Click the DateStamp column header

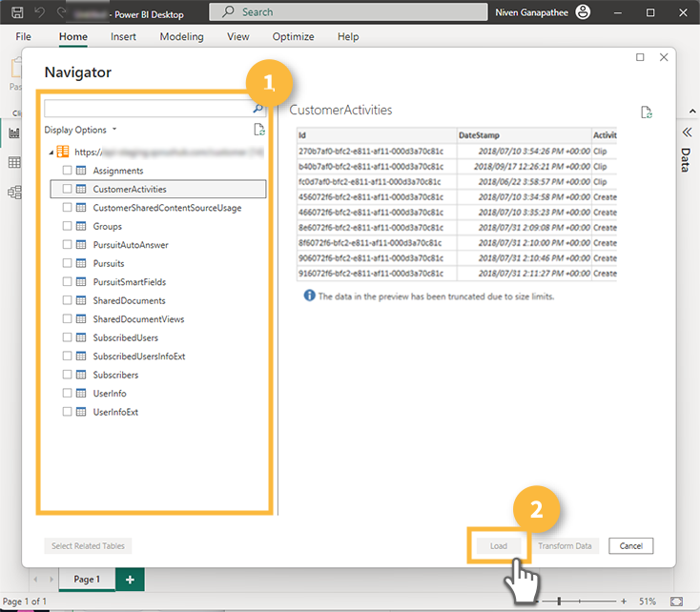pos(525,134)
